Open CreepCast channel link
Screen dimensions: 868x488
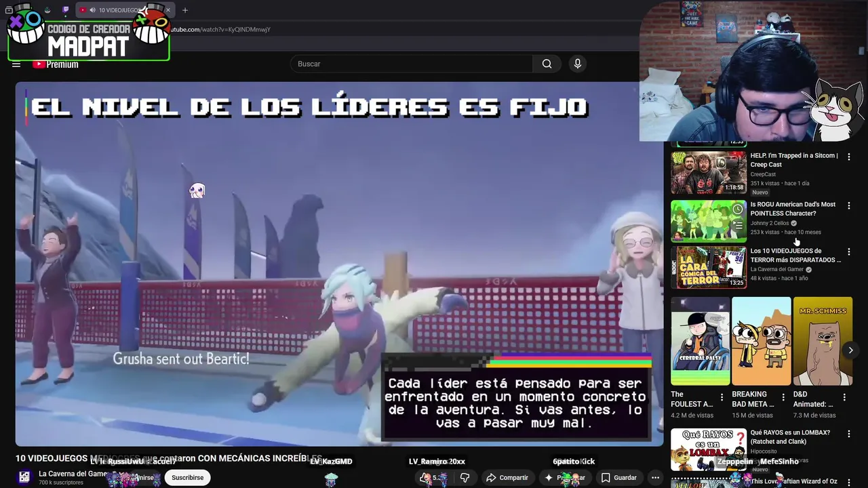[763, 174]
